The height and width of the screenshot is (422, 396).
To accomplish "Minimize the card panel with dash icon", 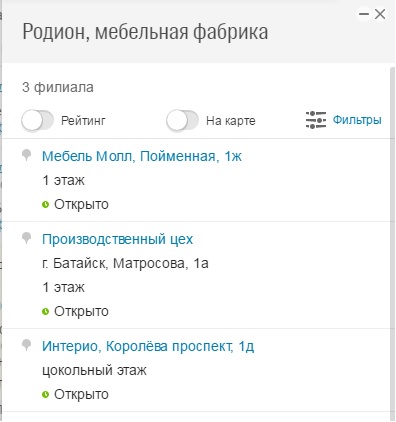I will pyautogui.click(x=364, y=14).
